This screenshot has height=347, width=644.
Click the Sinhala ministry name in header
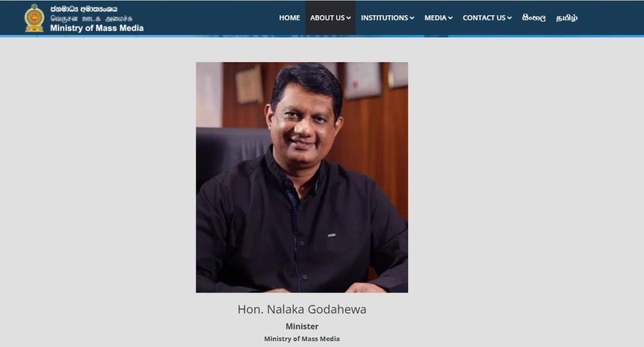tap(84, 9)
